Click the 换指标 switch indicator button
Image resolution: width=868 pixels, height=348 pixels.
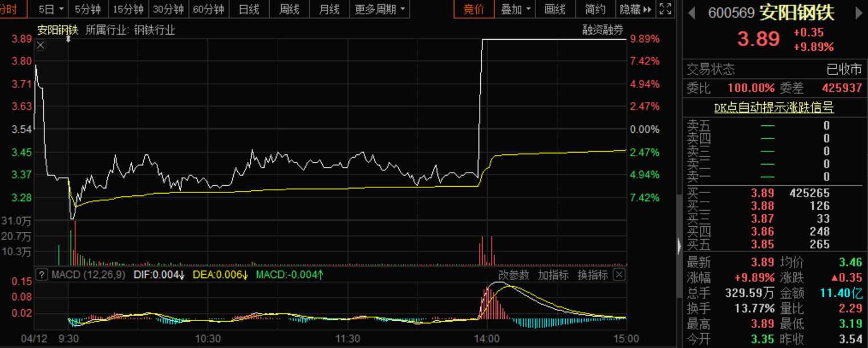click(x=593, y=275)
